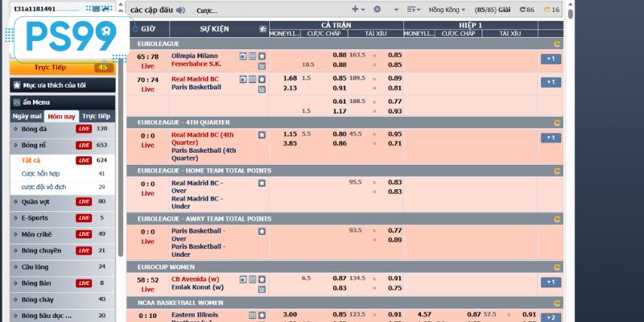644x322 pixels.
Task: Switch to the 'Trực tiếp' sidebar tab
Action: pos(97,116)
